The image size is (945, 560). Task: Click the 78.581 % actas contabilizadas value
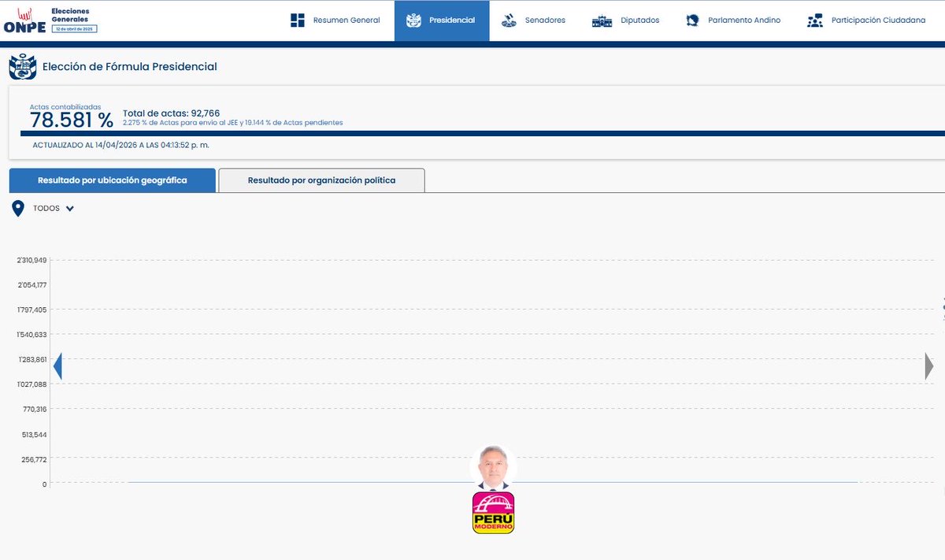coord(71,121)
